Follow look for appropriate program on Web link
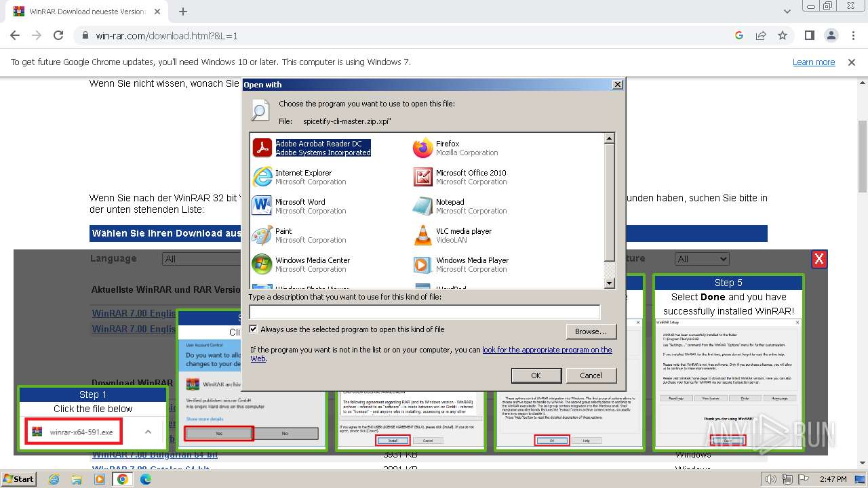This screenshot has height=488, width=868. click(431, 354)
